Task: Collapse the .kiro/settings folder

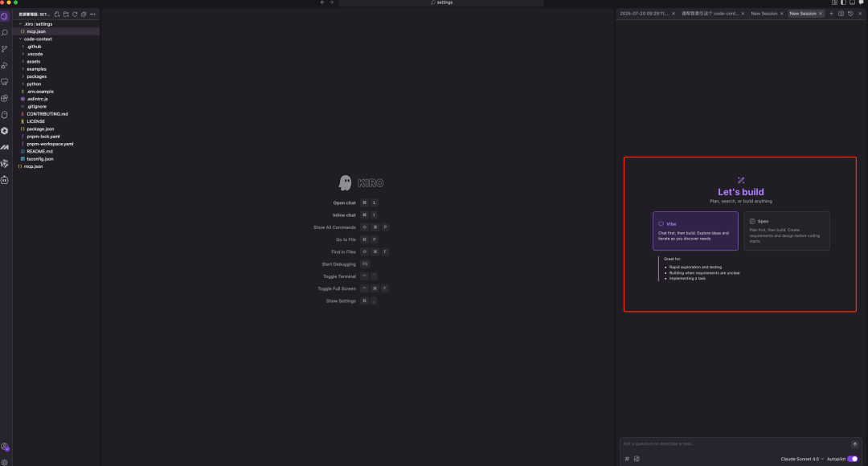Action: 55,24
